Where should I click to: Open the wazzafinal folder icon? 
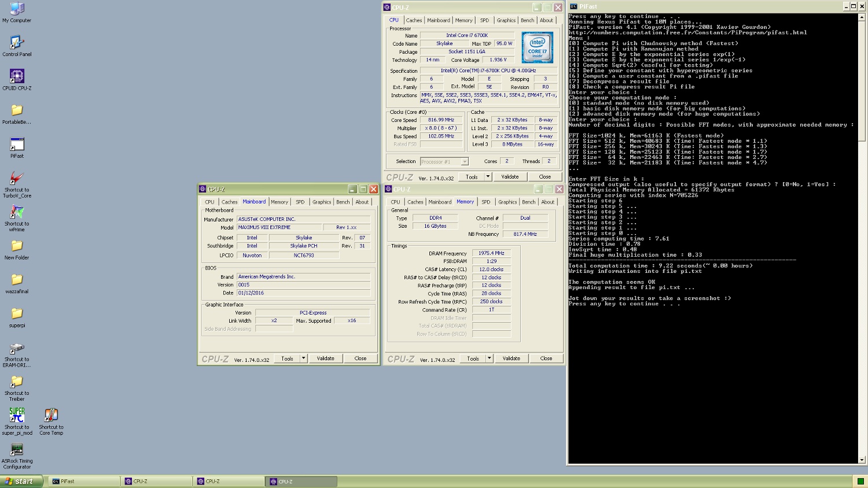coord(17,283)
